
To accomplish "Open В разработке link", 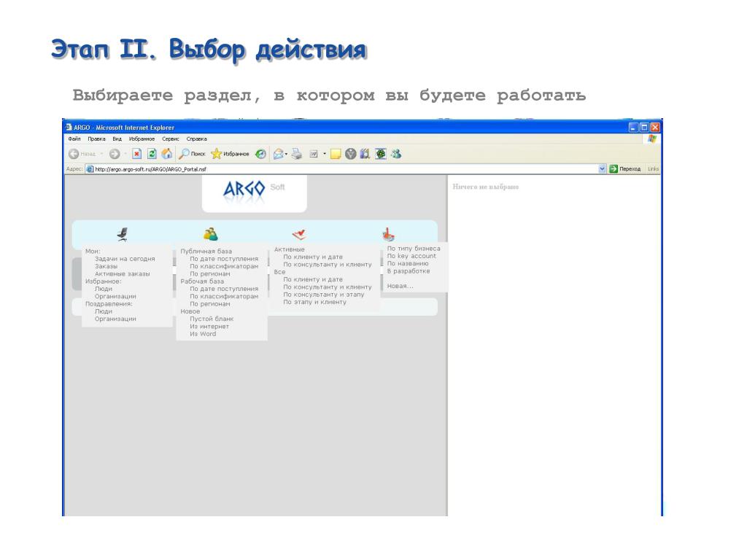I will coord(409,271).
